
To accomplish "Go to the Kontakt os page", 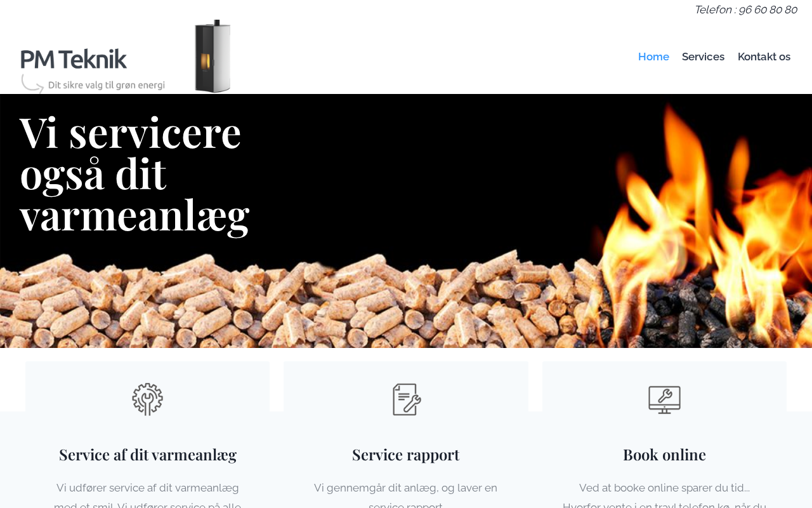I will (764, 57).
